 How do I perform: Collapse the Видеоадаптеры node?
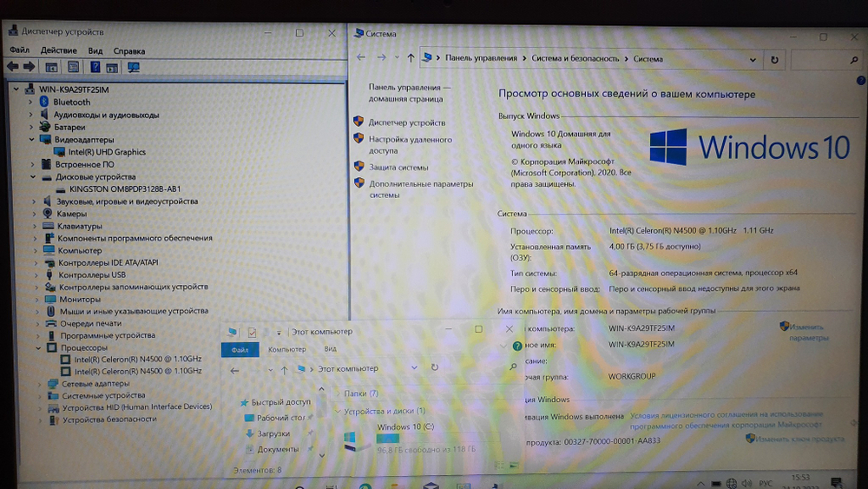[31, 140]
